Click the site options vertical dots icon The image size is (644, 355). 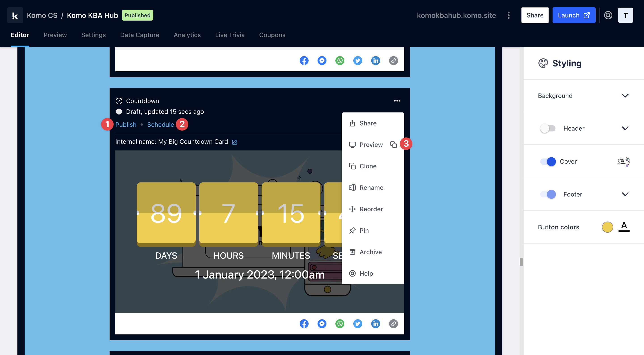(508, 15)
